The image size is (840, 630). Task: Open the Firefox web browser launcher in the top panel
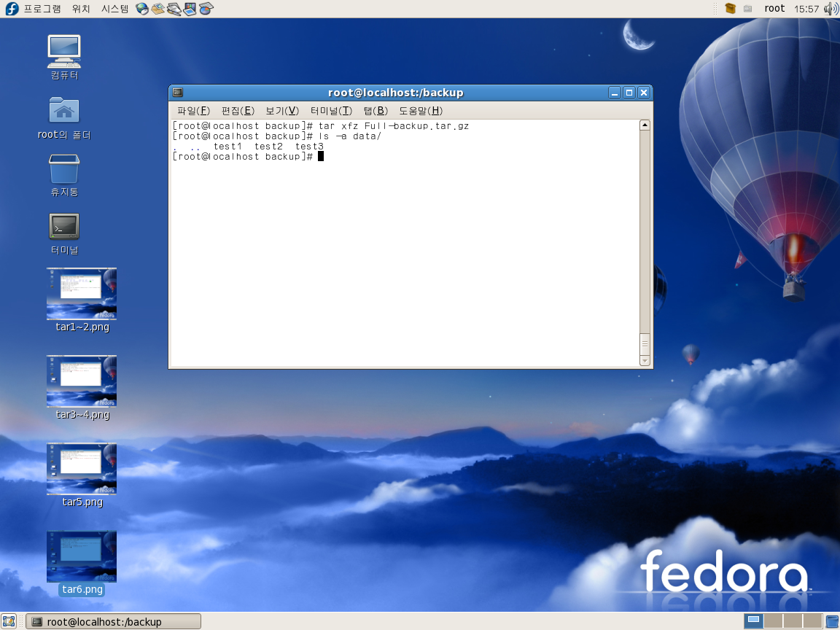[x=142, y=9]
